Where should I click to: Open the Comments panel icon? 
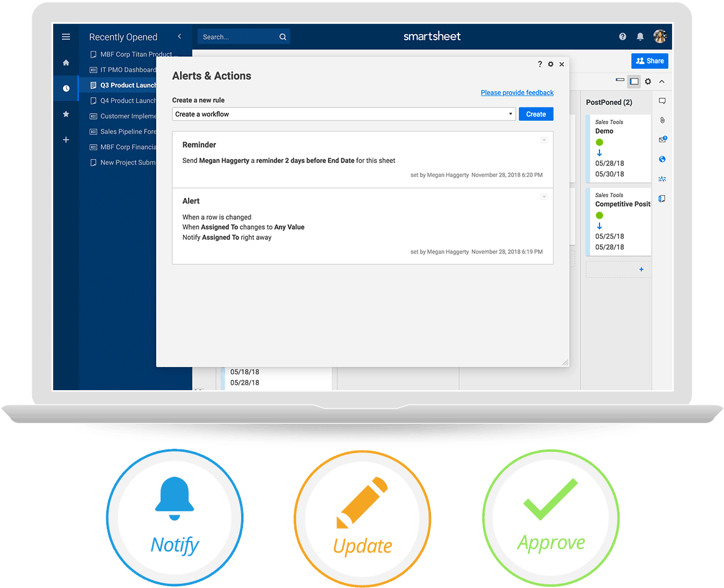662,101
